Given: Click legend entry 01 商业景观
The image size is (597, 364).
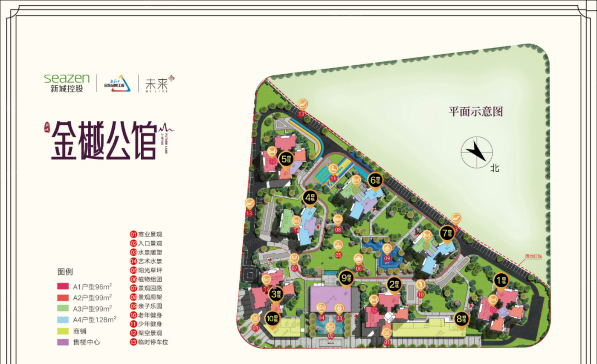Looking at the screenshot, I should tap(147, 234).
